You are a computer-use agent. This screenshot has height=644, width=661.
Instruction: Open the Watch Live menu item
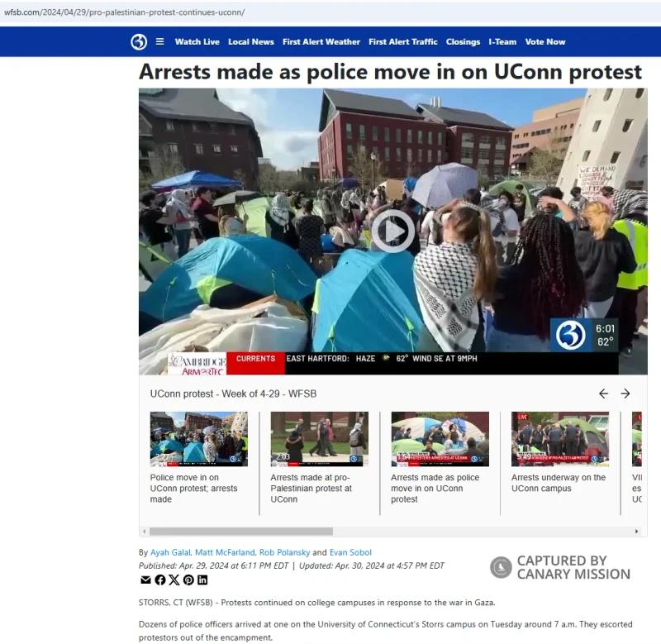(197, 42)
